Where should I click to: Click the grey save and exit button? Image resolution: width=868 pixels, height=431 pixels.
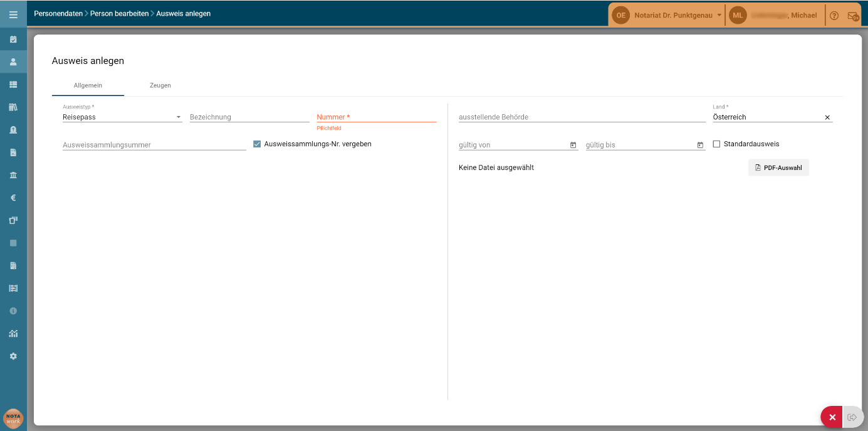click(852, 417)
